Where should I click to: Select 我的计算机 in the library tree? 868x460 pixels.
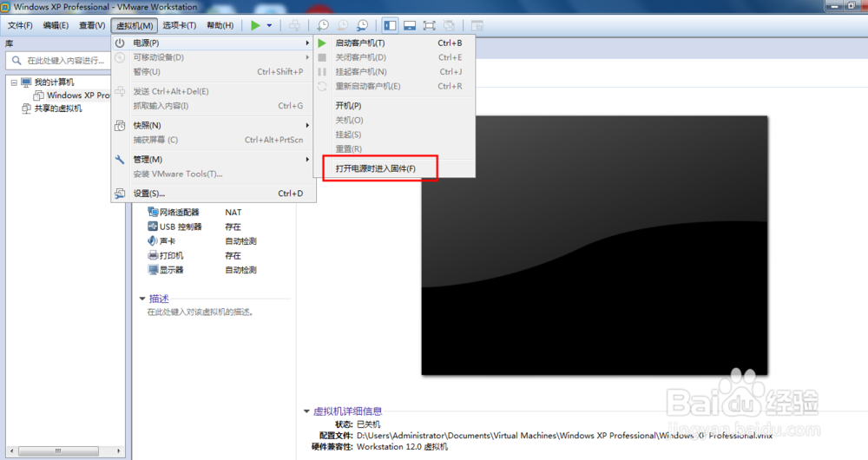54,82
